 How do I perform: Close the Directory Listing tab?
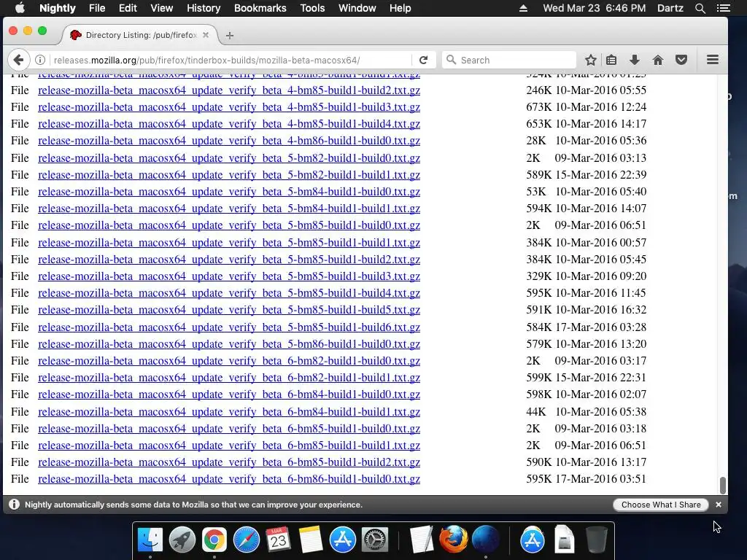point(205,35)
